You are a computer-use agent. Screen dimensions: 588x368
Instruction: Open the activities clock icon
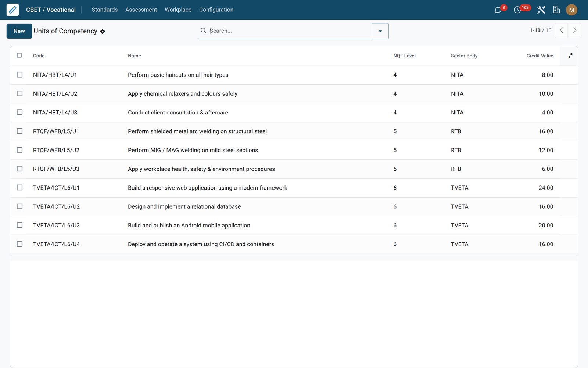coord(517,10)
